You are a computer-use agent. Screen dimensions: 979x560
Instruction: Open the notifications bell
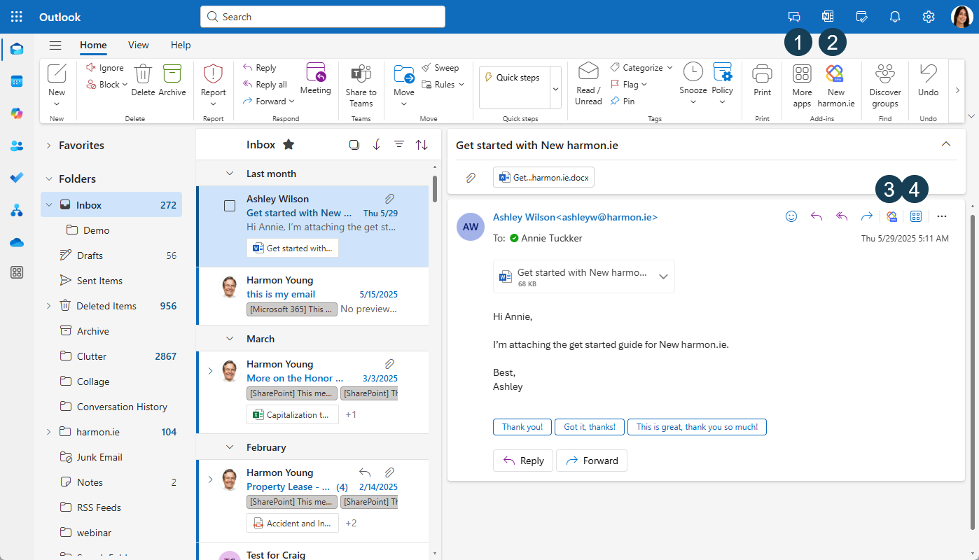coord(895,17)
